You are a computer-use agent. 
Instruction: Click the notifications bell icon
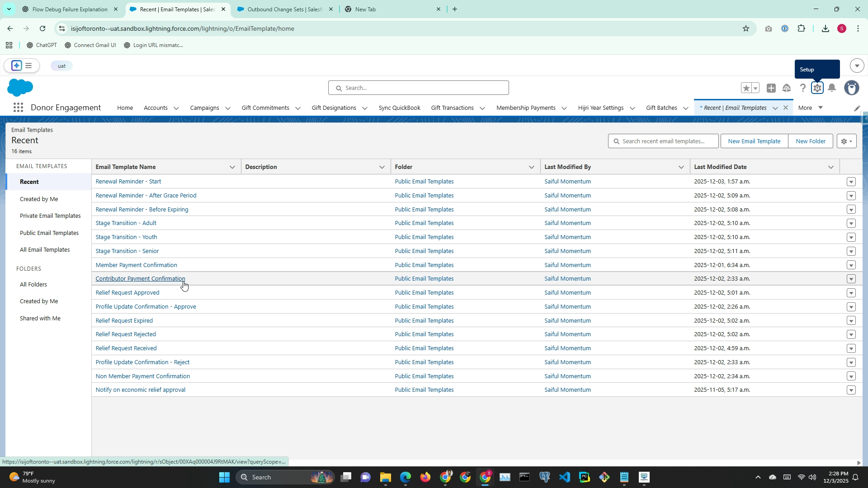click(832, 88)
